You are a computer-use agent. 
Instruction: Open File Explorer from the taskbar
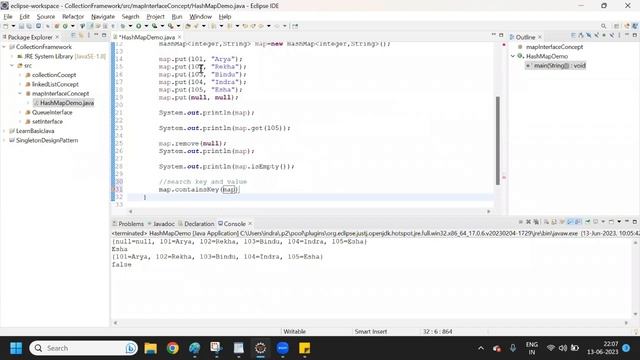coord(151,348)
